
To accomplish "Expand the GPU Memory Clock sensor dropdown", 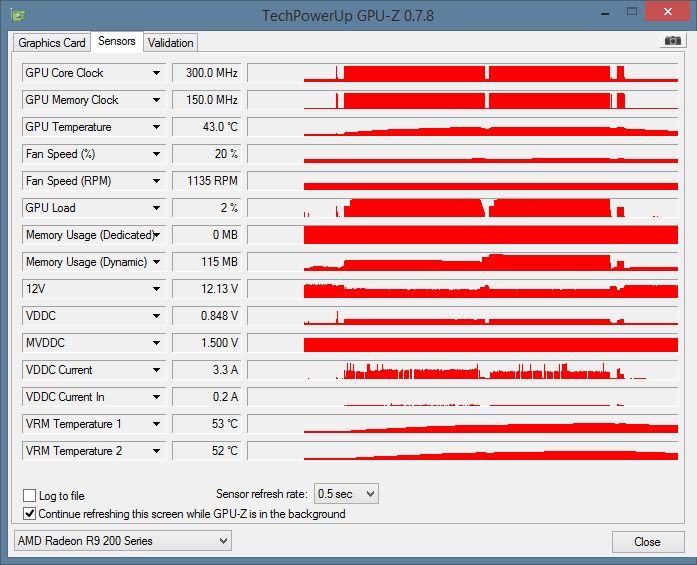I will 94,100.
